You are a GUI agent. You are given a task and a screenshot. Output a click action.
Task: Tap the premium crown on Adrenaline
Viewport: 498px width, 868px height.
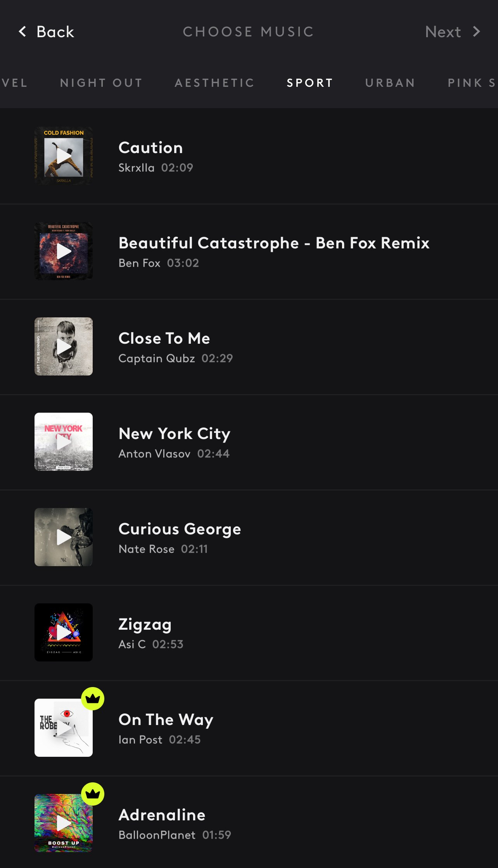93,794
